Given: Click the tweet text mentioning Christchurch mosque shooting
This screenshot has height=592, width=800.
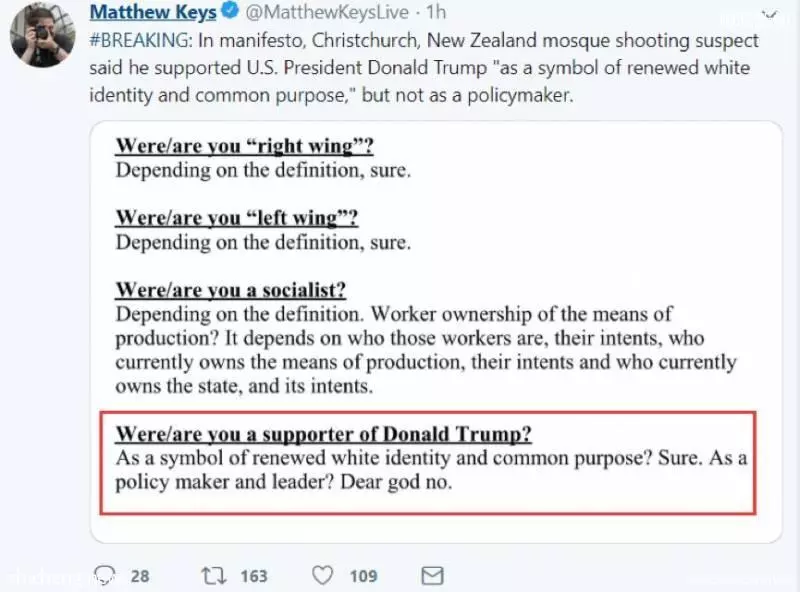Looking at the screenshot, I should 424,67.
